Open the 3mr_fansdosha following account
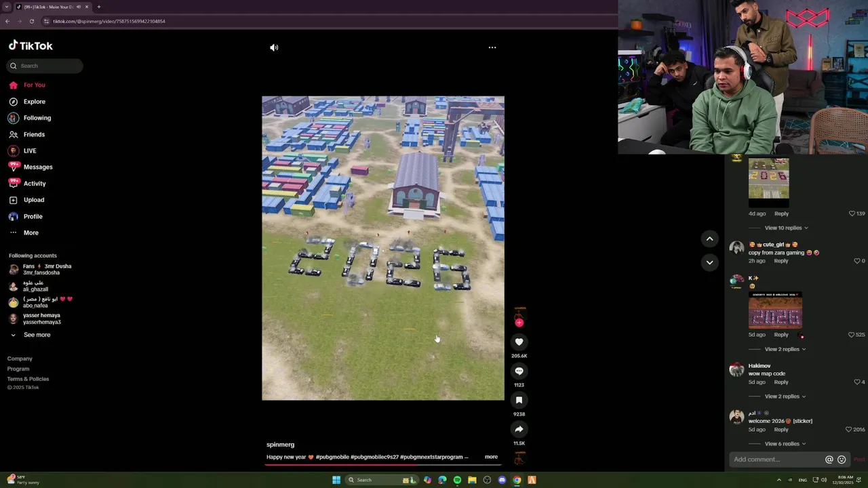The image size is (868, 488). 41,269
